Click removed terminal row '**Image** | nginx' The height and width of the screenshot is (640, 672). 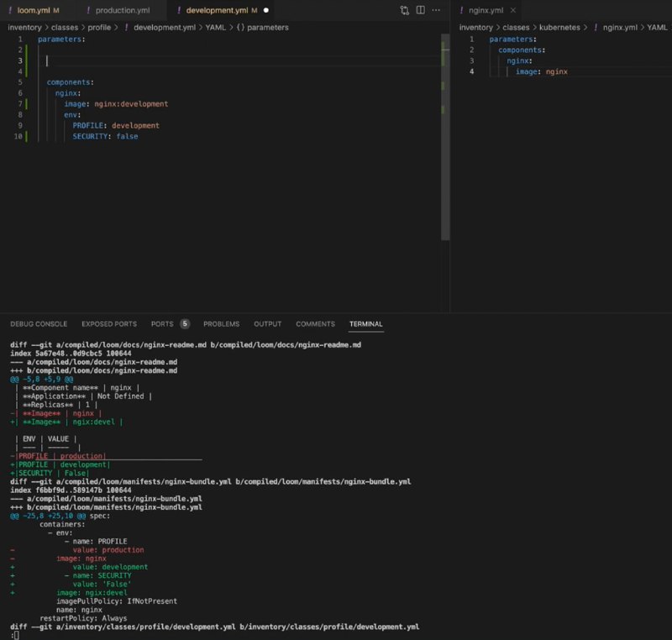tap(56, 413)
